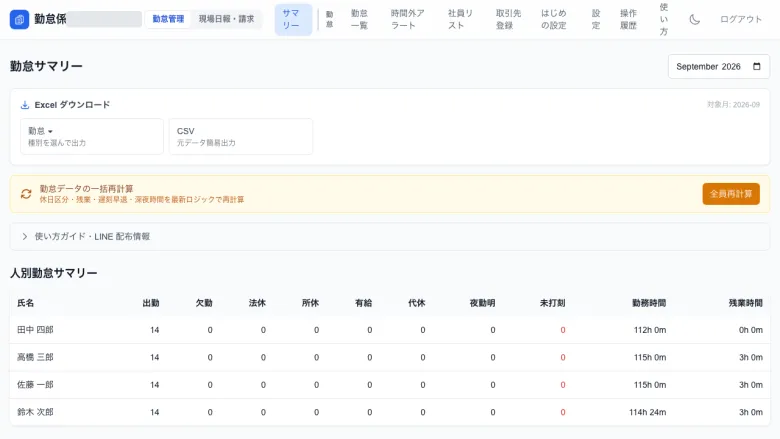Click the Excel download arrow icon
780x439 pixels.
tap(24, 105)
